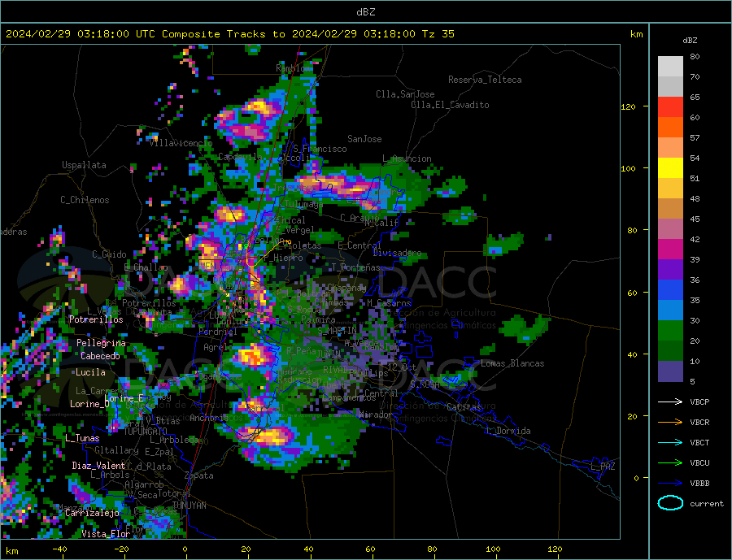This screenshot has height=560, width=732.
Task: Click the 'TUNUYAN' place label
Action: (189, 506)
